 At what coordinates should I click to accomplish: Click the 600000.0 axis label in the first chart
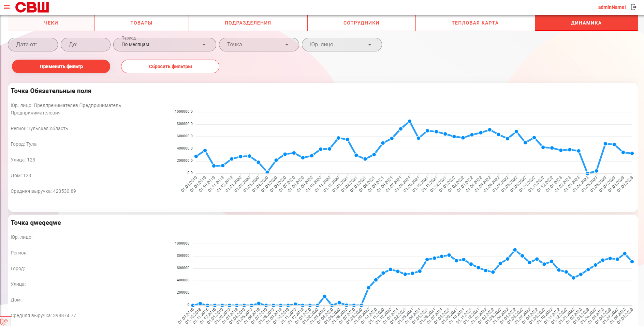point(185,136)
